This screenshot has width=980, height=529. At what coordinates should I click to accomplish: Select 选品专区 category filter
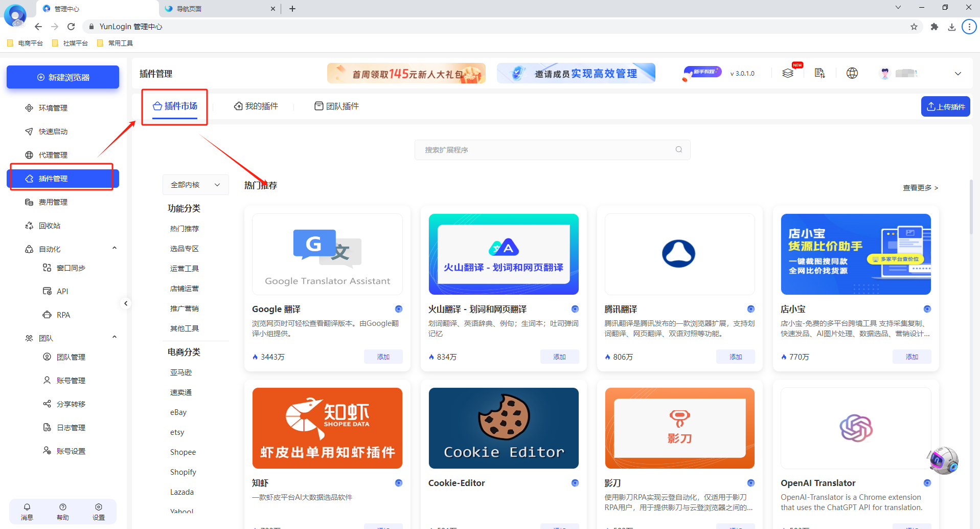[185, 249]
